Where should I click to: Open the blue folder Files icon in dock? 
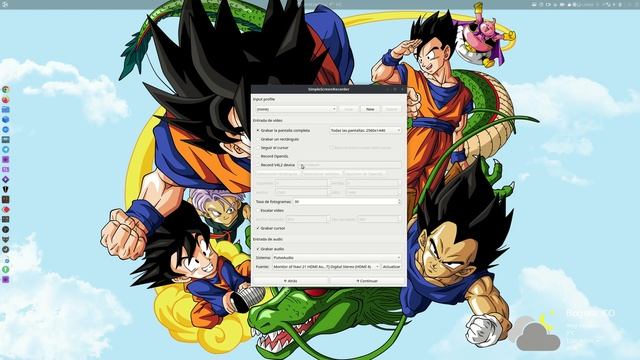[6, 109]
